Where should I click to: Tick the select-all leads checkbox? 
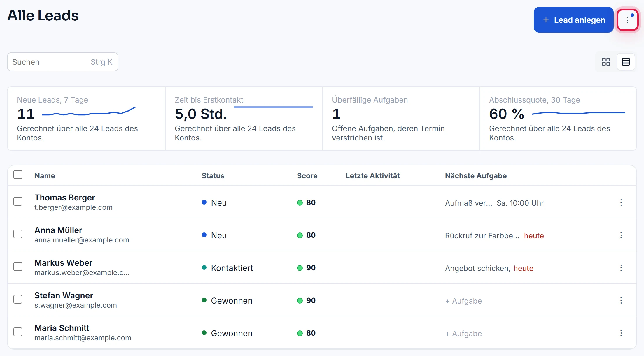(x=18, y=175)
